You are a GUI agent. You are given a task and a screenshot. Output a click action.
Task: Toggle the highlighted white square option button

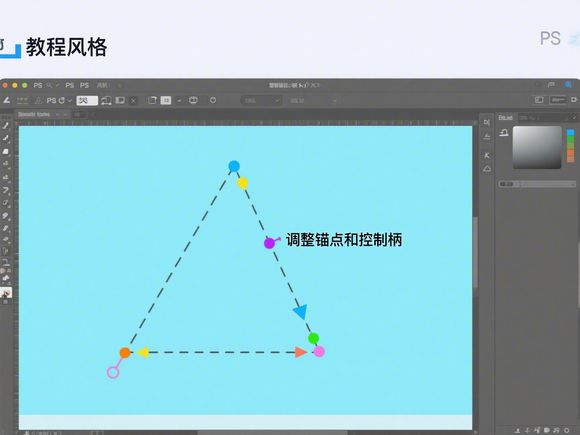[x=166, y=100]
